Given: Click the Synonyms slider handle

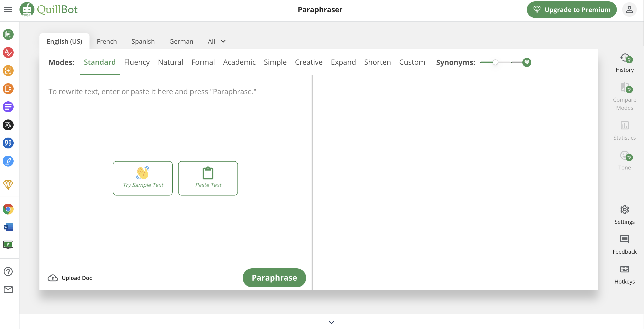Looking at the screenshot, I should click(x=495, y=62).
